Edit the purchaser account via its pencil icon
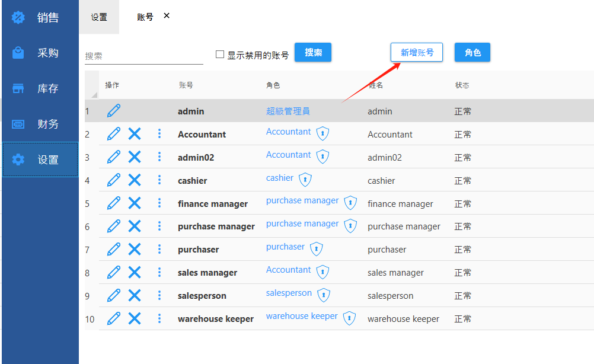The image size is (594, 364). click(113, 249)
